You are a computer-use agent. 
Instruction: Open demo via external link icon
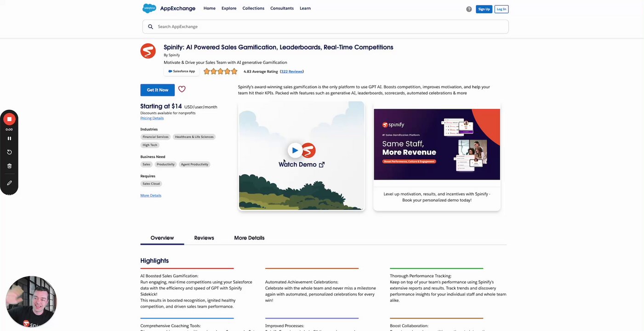[x=322, y=165]
